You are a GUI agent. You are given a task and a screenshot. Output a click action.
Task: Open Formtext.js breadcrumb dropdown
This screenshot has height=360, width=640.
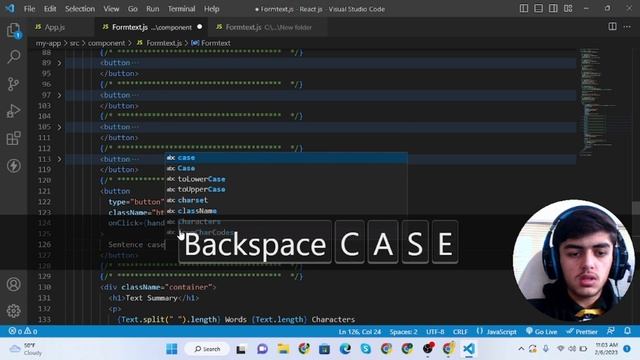[x=160, y=43]
